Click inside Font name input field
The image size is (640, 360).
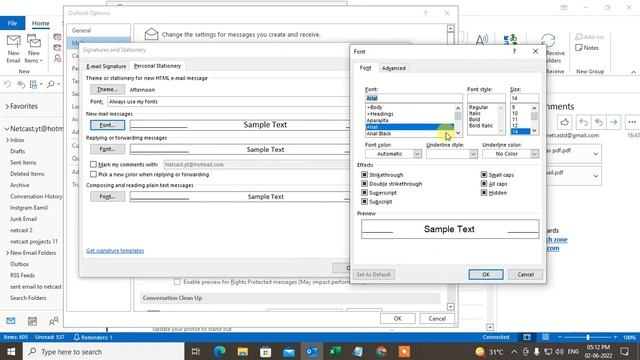(413, 98)
